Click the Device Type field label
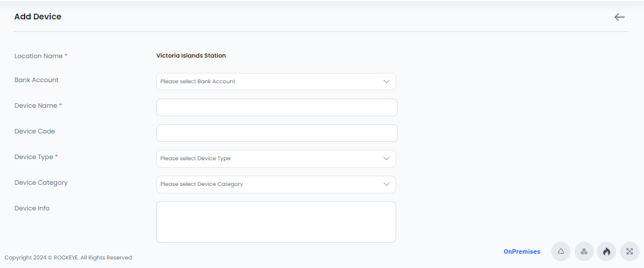644x268 pixels. (x=34, y=157)
